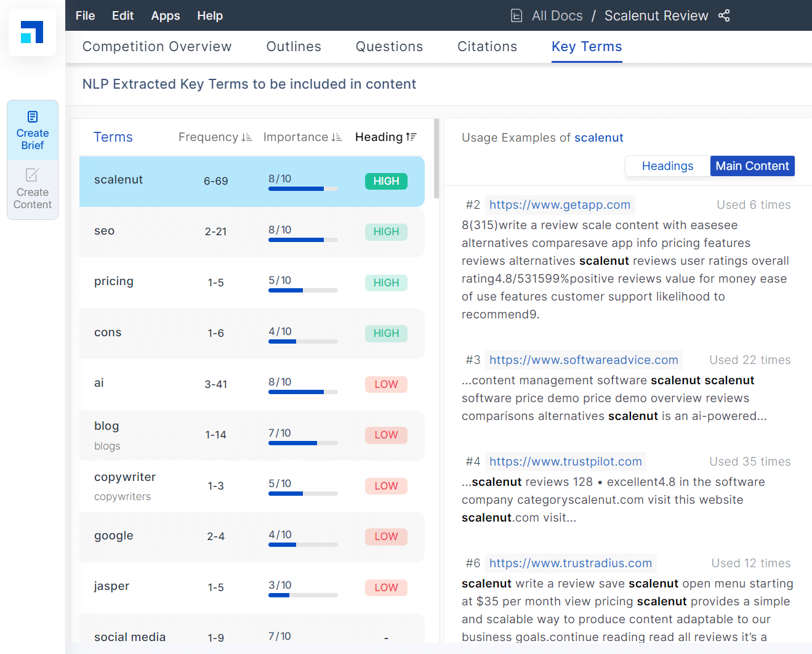Screen dimensions: 812x654
Task: Click the 6-69 frequency value
Action: (215, 181)
